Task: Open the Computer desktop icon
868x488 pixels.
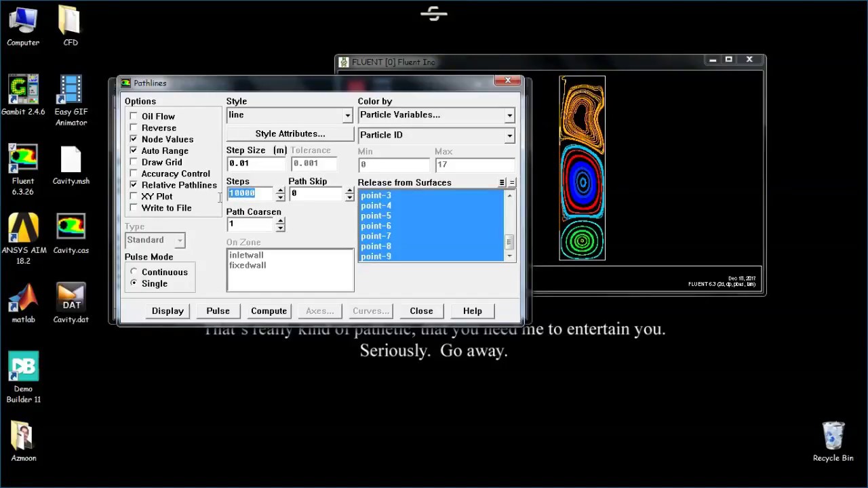Action: [x=23, y=27]
